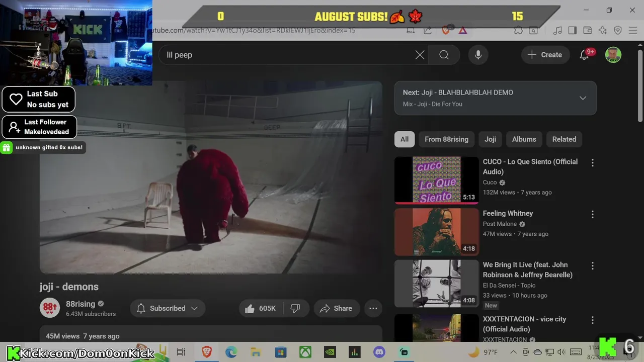This screenshot has height=362, width=644.
Task: Start voice search with the microphone icon
Action: click(478, 55)
